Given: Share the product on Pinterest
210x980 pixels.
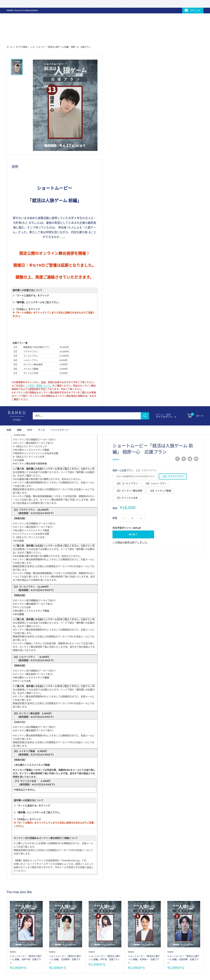Looking at the screenshot, I should pos(183,459).
